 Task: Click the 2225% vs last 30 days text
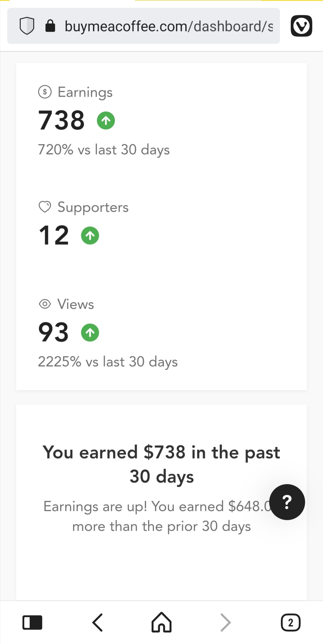pos(108,362)
